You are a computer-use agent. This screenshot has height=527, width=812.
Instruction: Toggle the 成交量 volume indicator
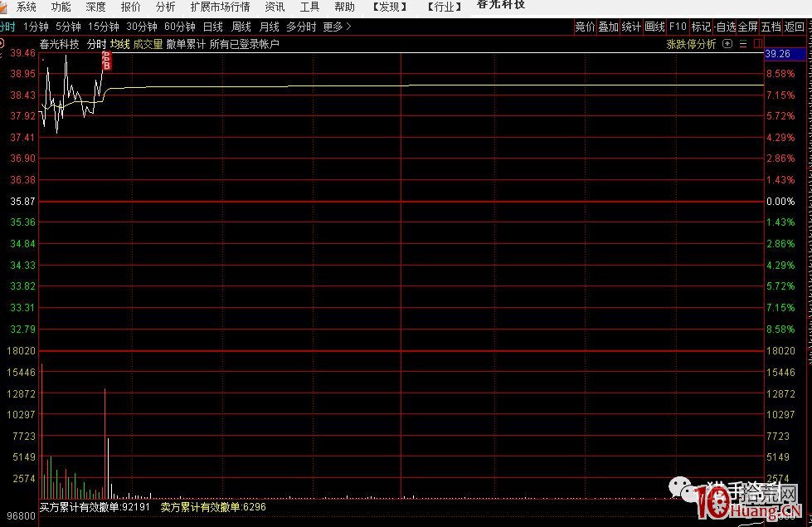click(x=148, y=44)
